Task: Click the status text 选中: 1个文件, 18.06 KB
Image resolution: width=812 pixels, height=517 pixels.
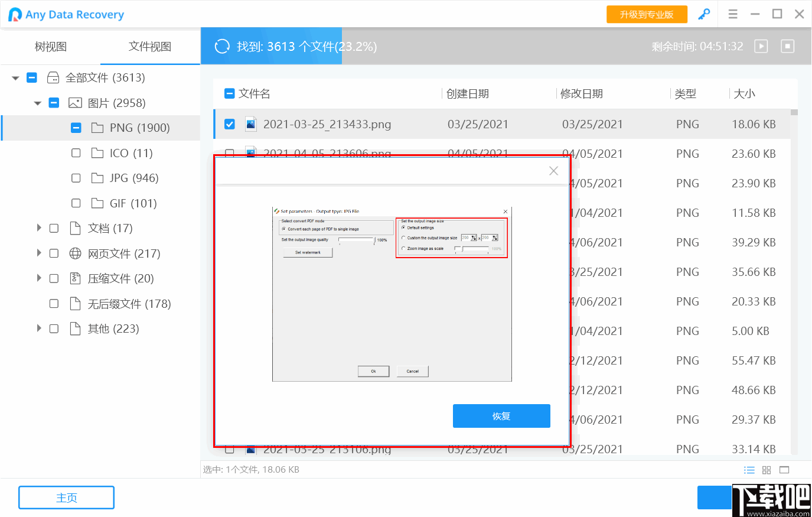Action: pyautogui.click(x=251, y=470)
